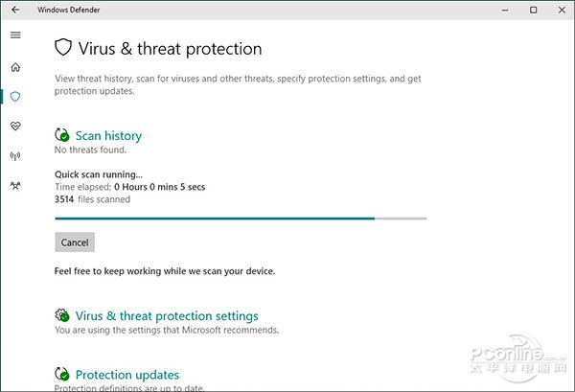Viewport: 575px width, 392px height.
Task: Click the quick scan progress bar
Action: coord(241,219)
